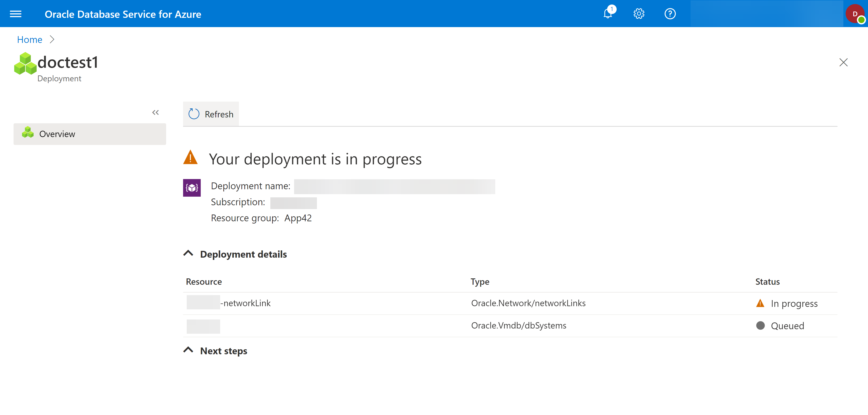The image size is (868, 415).
Task: Open the redacted dbSystems resource name
Action: 203,326
